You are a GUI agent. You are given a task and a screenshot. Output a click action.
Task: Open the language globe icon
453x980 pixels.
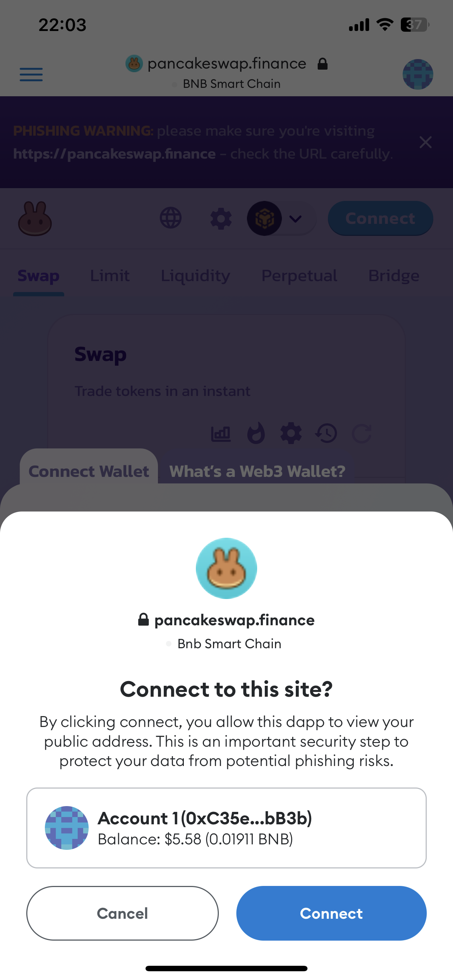[x=171, y=218]
